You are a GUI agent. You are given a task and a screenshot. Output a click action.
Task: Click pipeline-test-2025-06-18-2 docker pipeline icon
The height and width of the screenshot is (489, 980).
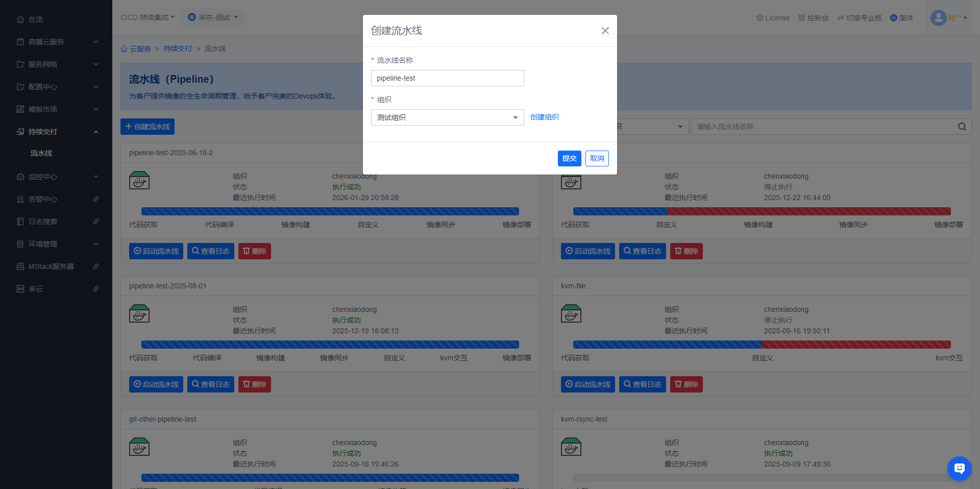[139, 181]
